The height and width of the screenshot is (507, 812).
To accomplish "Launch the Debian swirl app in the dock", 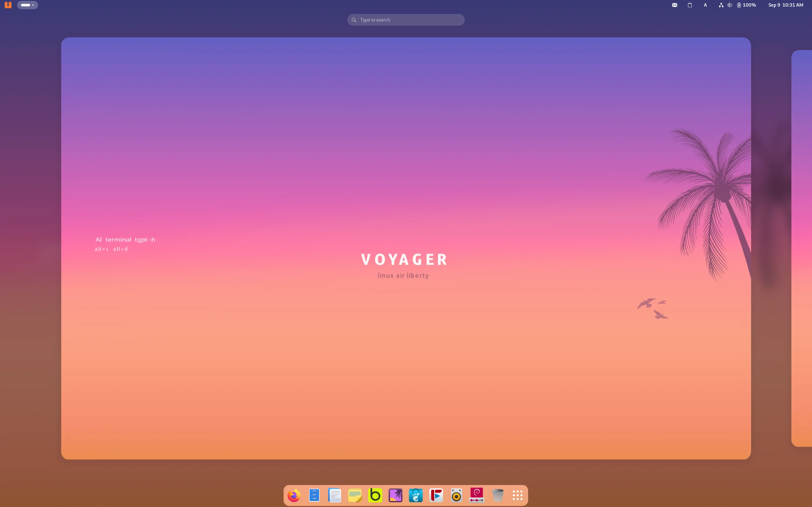I will [477, 495].
